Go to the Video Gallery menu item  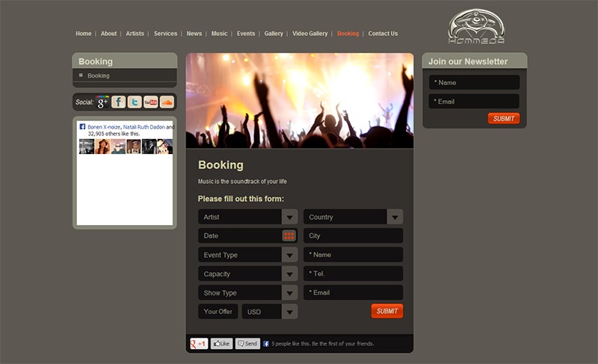pyautogui.click(x=309, y=34)
